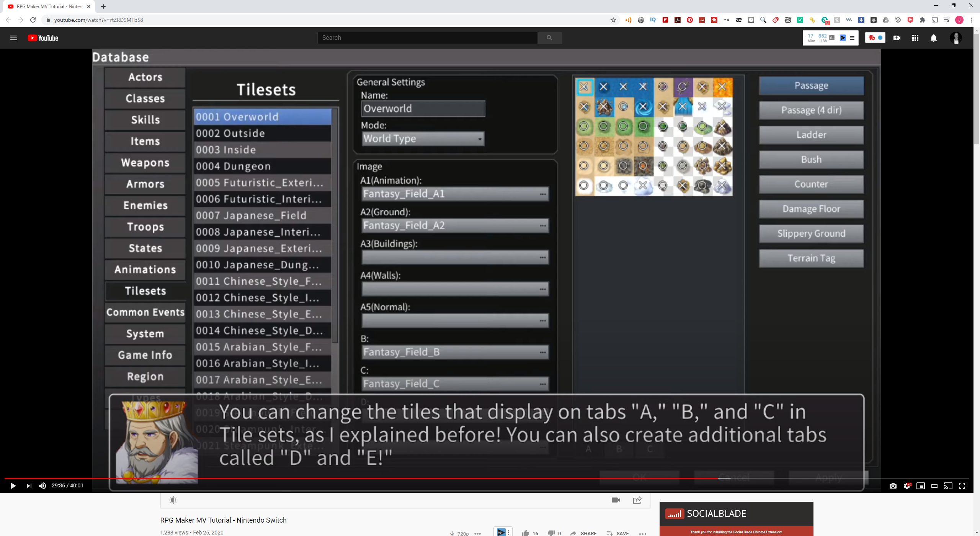Go to the YouTube home logo

coord(43,38)
